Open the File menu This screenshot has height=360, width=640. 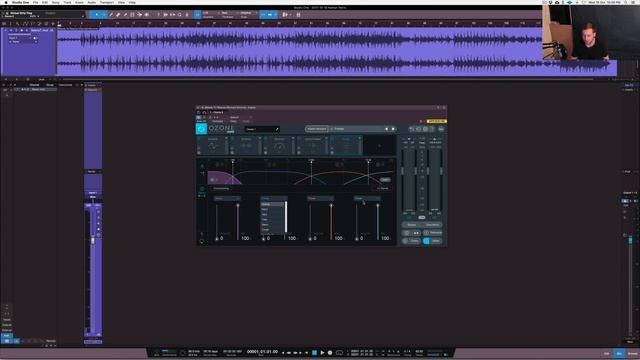36,2
